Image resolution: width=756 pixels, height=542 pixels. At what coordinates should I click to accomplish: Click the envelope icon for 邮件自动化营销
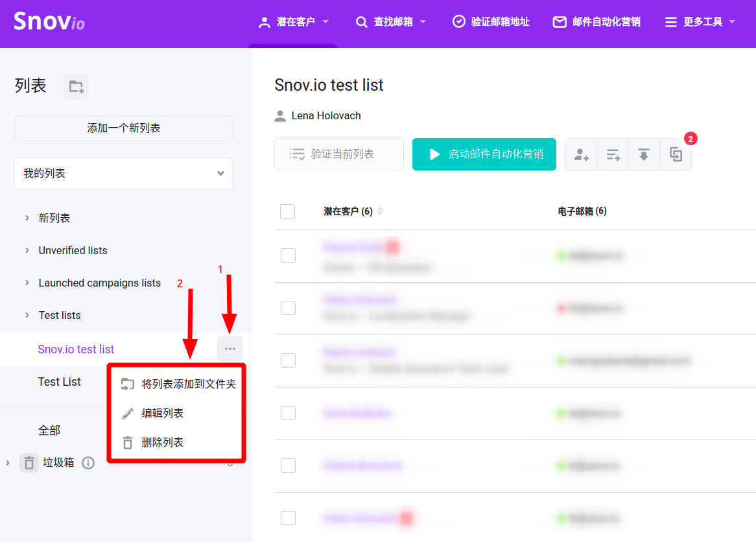(560, 22)
